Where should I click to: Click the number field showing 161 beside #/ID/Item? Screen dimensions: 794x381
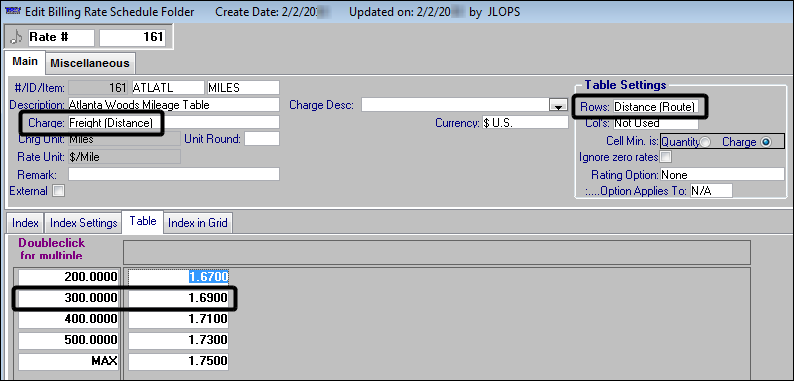98,88
